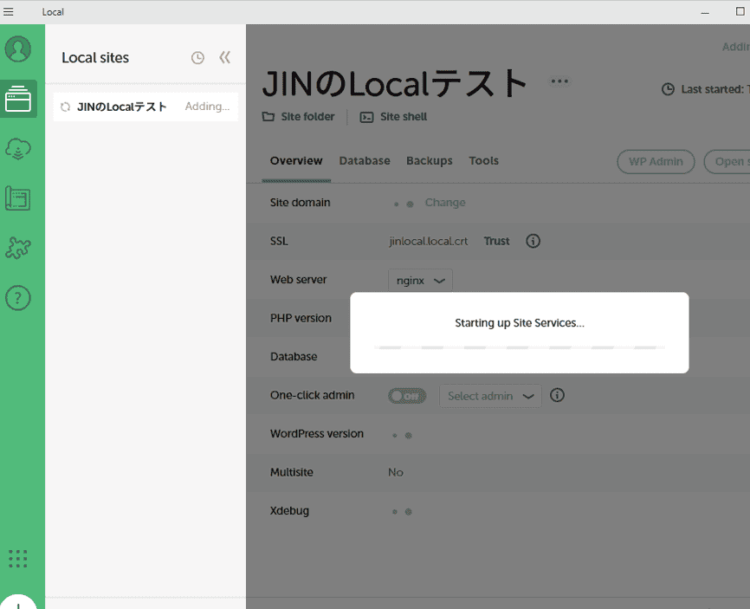Open the user account avatar icon
The height and width of the screenshot is (609, 750).
(x=18, y=49)
